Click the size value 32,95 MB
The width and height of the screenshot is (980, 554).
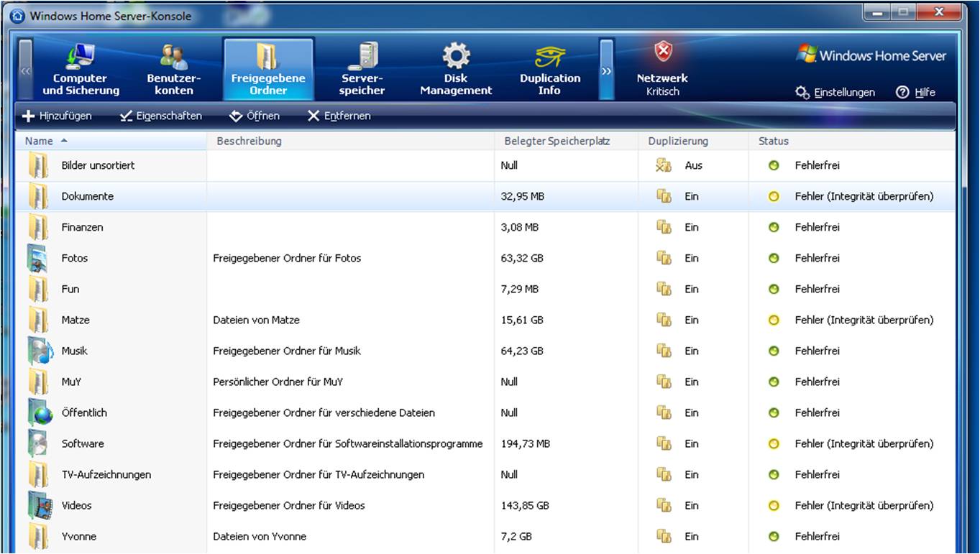point(523,196)
